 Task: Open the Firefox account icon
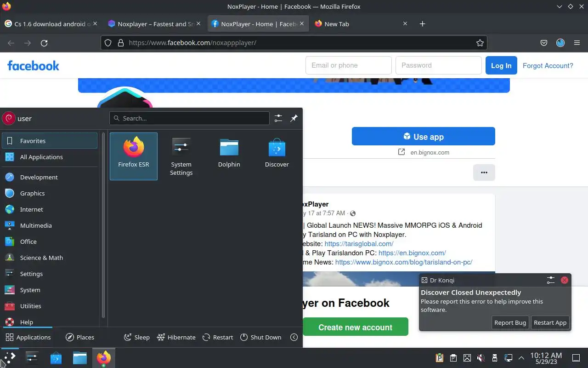pyautogui.click(x=560, y=43)
